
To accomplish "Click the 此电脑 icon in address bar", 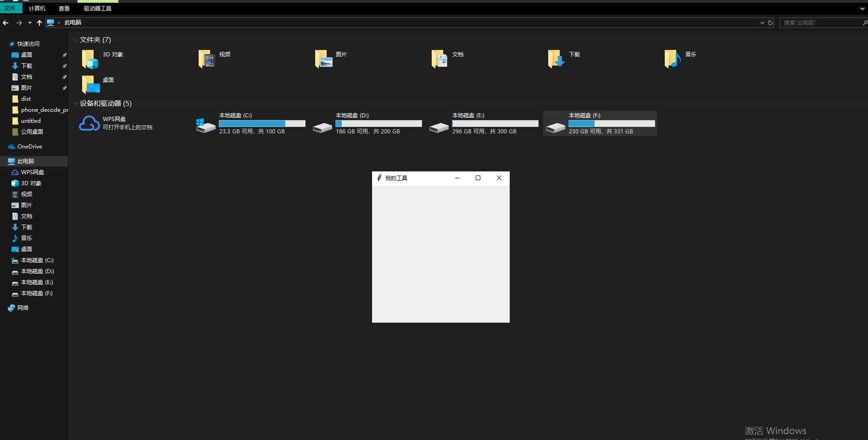I will [50, 22].
